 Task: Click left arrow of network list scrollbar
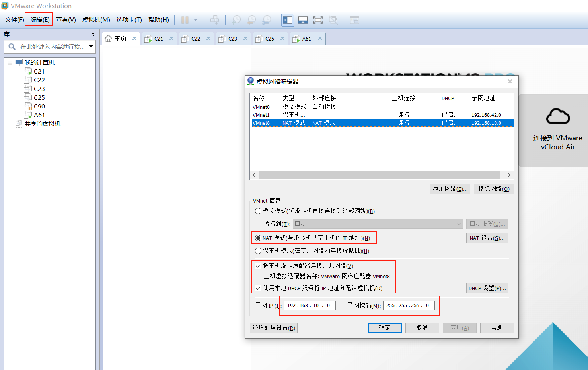pos(255,175)
